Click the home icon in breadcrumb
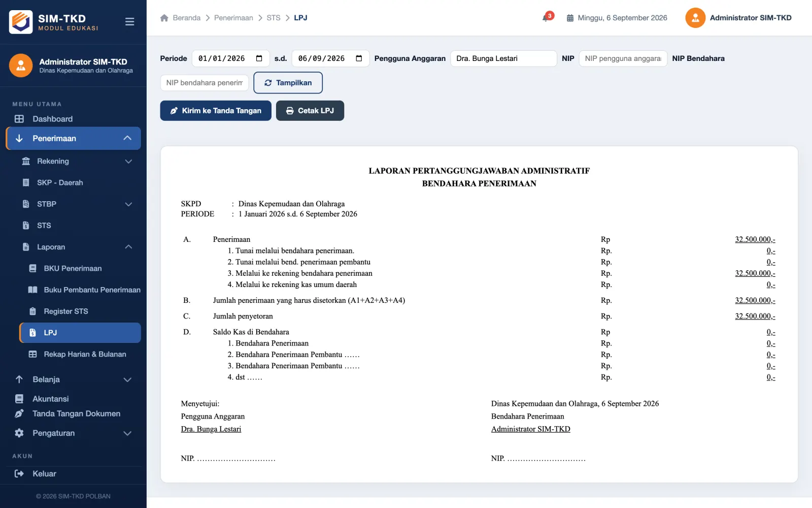 (164, 18)
